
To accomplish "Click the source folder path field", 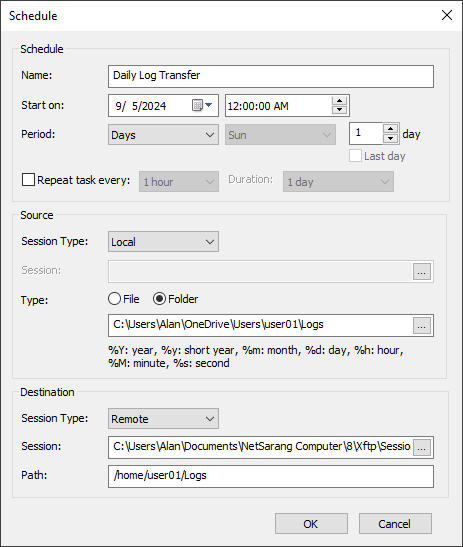I will click(260, 325).
